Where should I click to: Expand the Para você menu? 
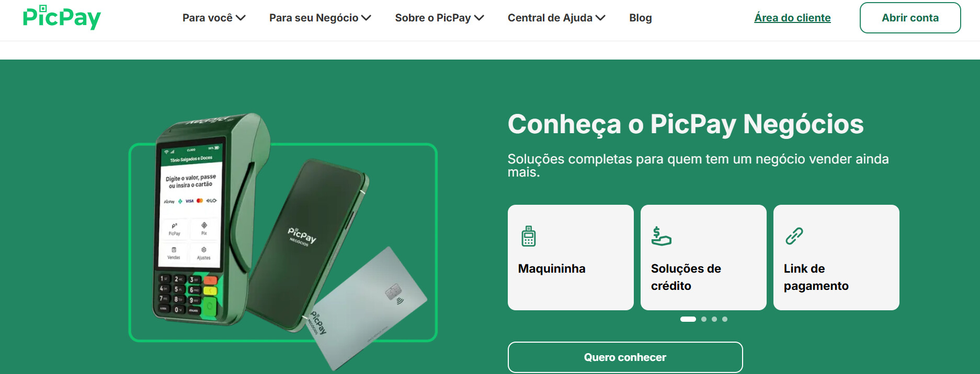point(214,18)
